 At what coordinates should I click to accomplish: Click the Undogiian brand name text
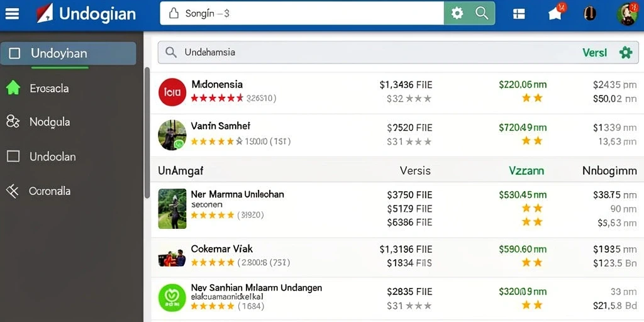click(x=97, y=14)
